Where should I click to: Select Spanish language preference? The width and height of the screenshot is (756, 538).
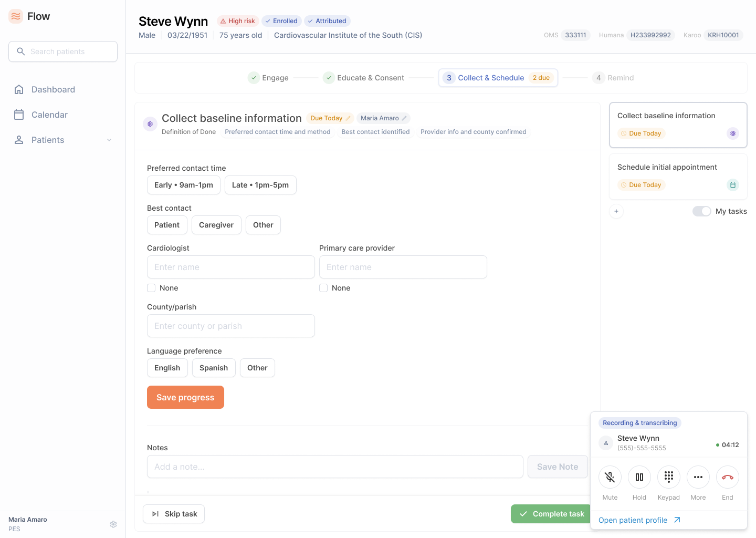[x=214, y=368]
